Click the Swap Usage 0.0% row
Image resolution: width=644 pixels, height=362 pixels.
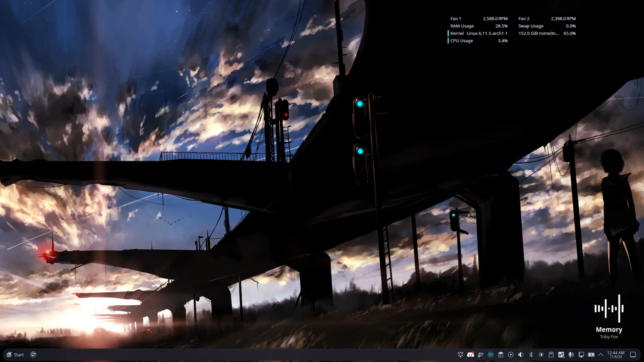[x=547, y=26]
